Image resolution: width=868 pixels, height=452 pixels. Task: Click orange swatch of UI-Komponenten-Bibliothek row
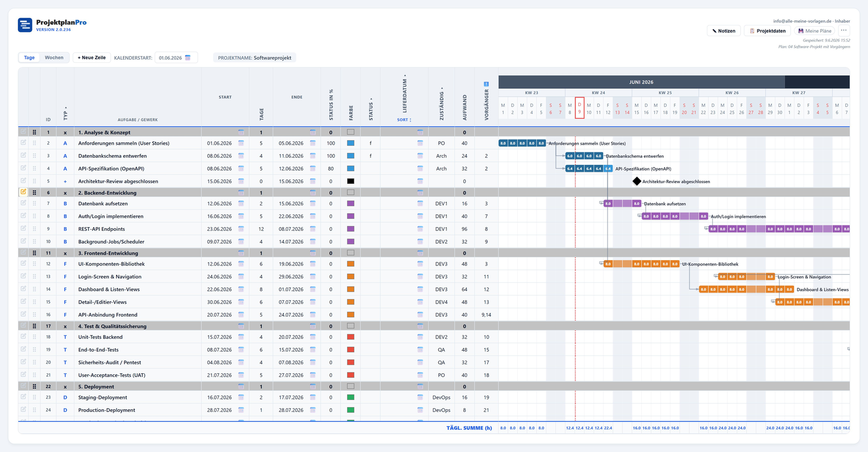click(x=350, y=264)
